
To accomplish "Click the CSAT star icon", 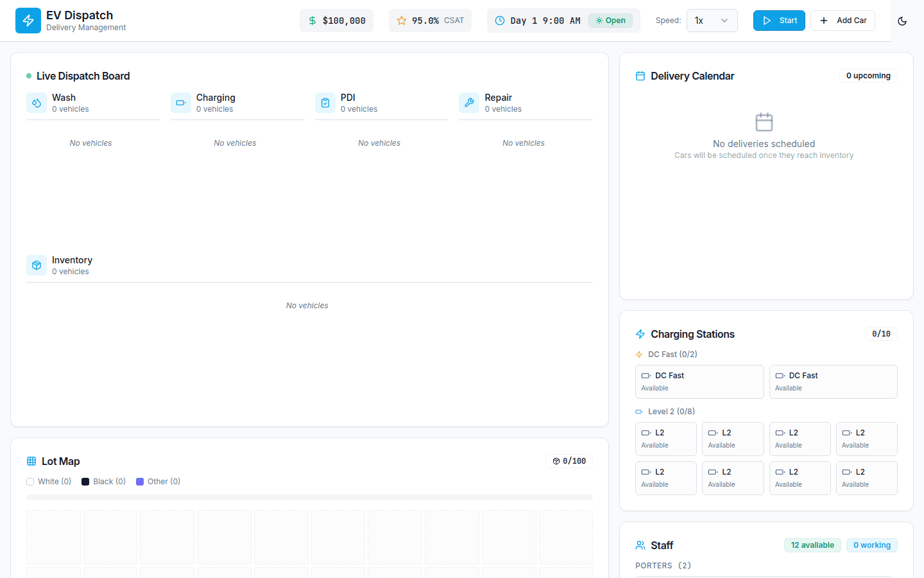I will coord(402,21).
